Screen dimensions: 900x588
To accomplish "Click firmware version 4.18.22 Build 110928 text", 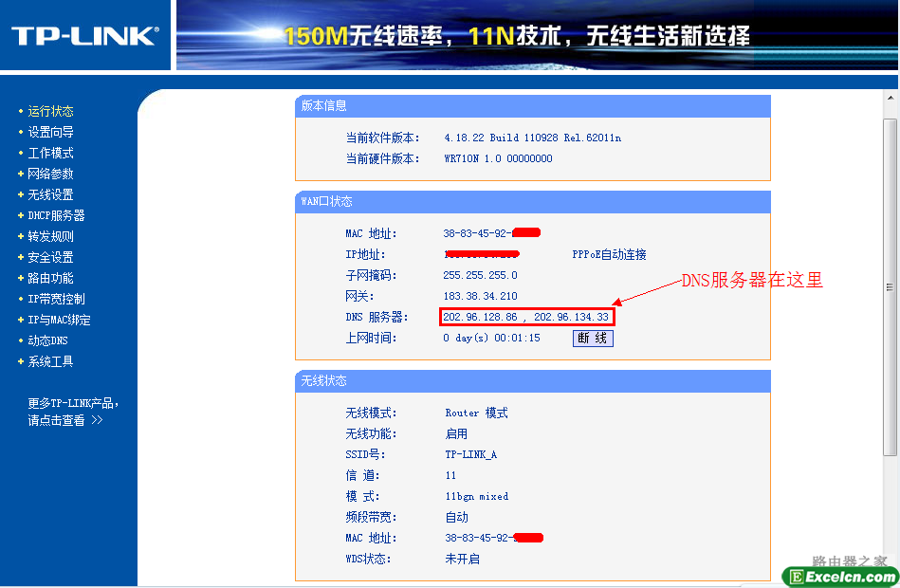I will [533, 138].
